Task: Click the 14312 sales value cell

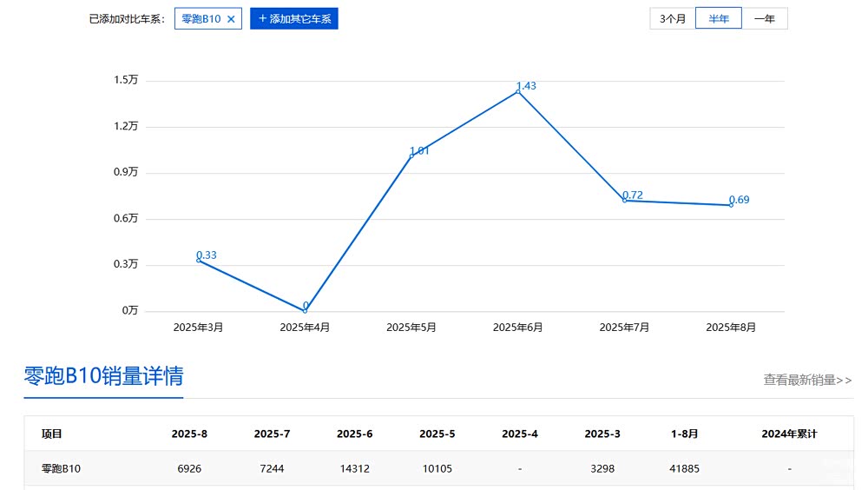Action: 354,468
